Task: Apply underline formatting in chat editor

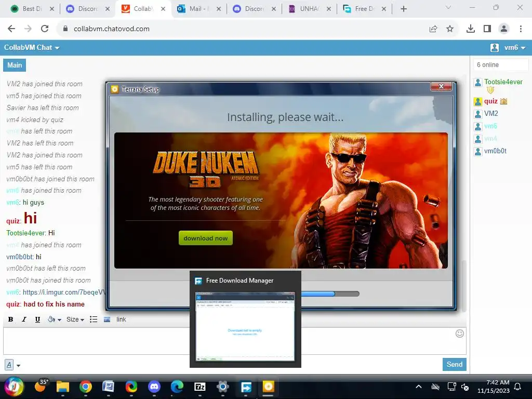Action: (x=37, y=320)
